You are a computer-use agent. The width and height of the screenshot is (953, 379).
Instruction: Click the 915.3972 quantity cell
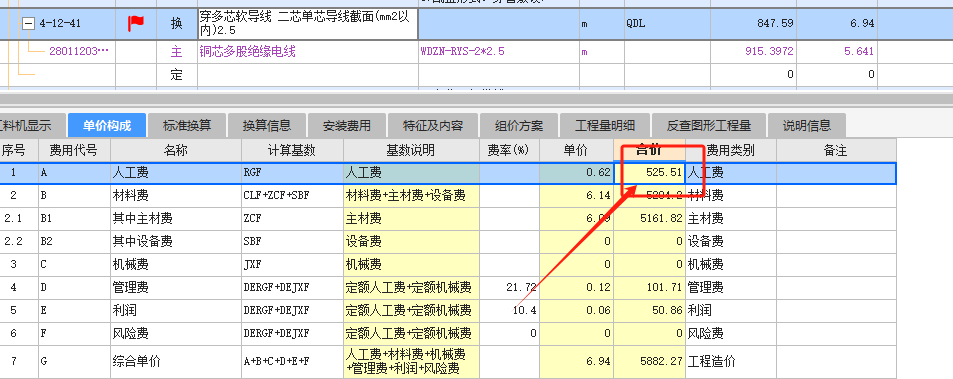[753, 52]
